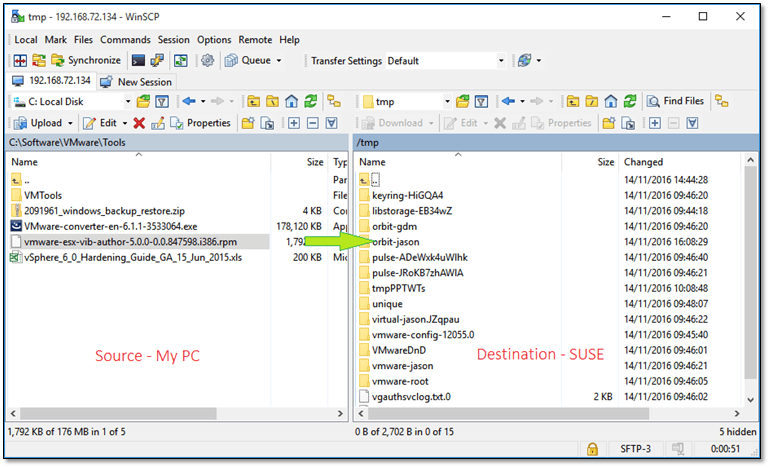The image size is (770, 468).
Task: Click the Synchronize Browsing icon beside Preferences gear
Action: tap(181, 60)
